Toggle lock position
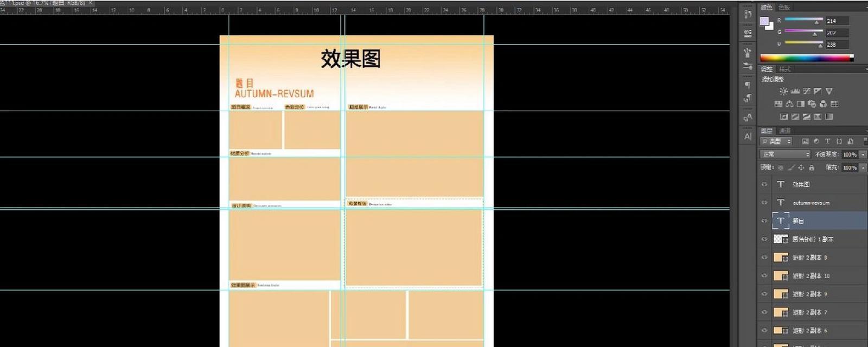 click(801, 168)
